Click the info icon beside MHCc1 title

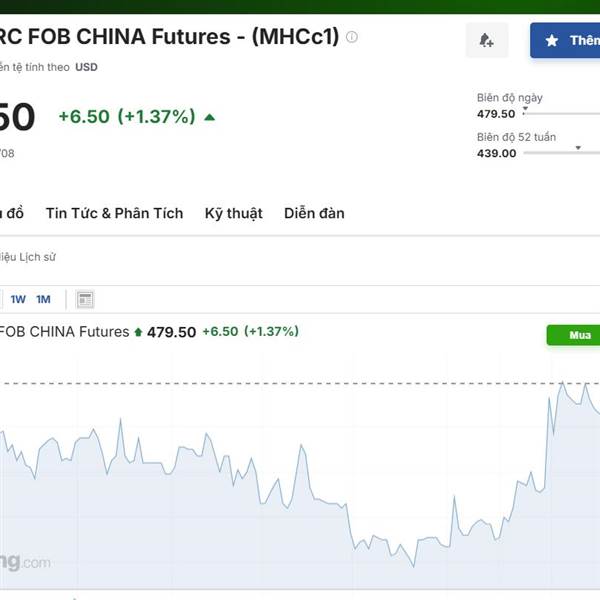pos(352,37)
